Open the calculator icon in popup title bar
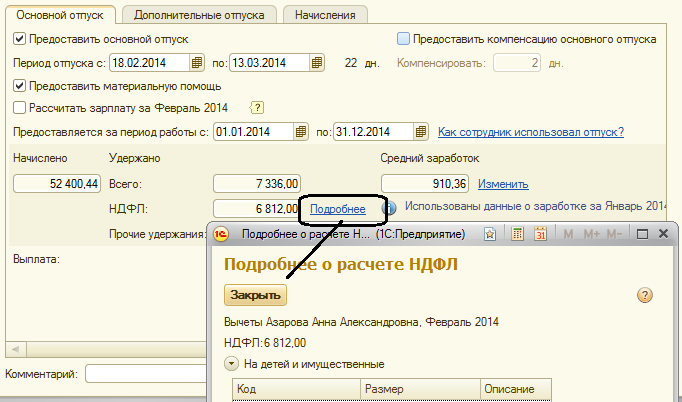Image resolution: width=682 pixels, height=402 pixels. coord(517,234)
